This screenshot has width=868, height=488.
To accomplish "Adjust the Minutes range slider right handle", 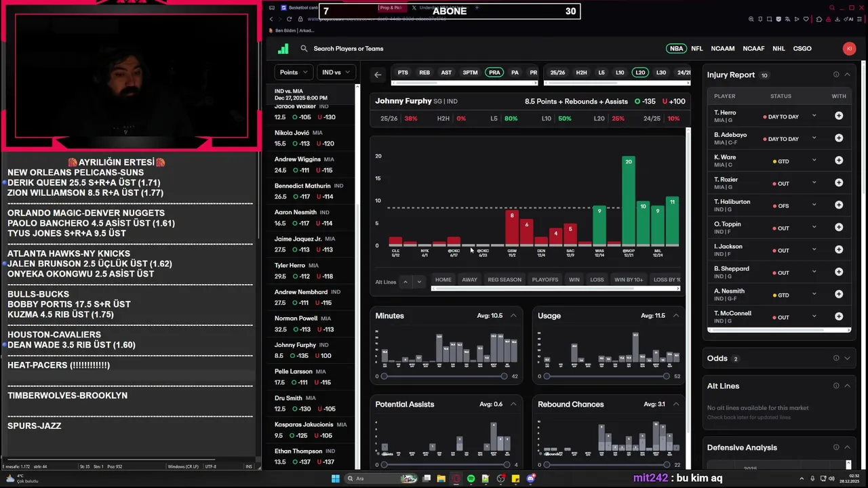I will pos(504,376).
